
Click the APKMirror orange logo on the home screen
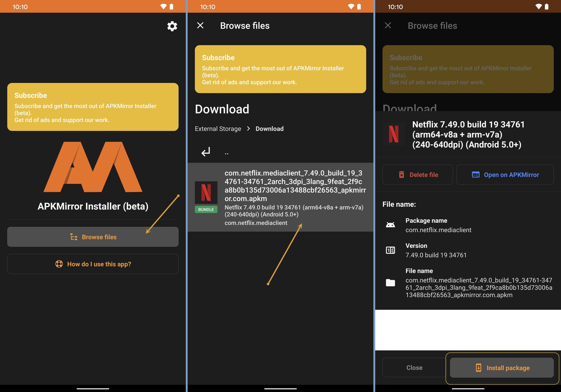[93, 167]
